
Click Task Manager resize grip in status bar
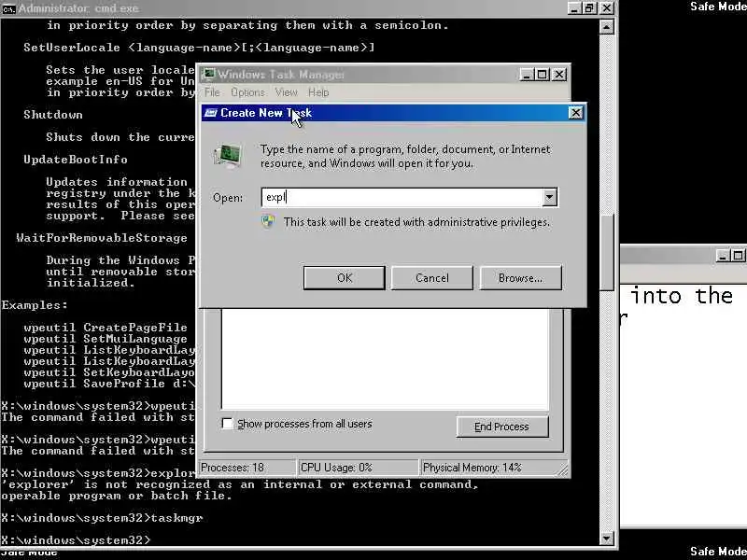coord(563,470)
